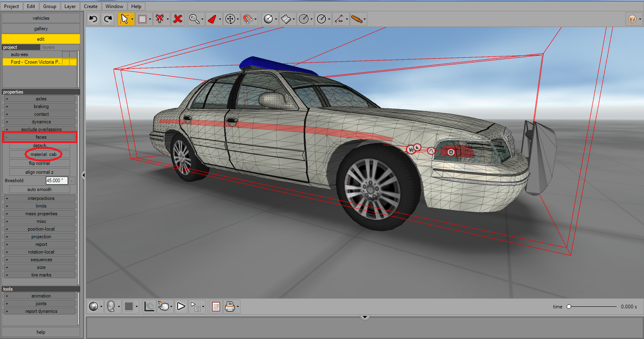Click the teapot render icon
The image size is (644, 339).
pyautogui.click(x=164, y=307)
